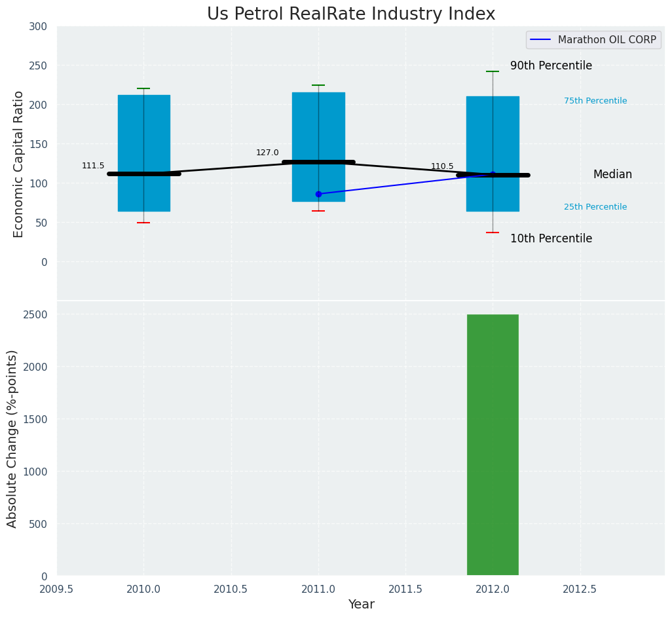Click the red whisker cap for 2010
The width and height of the screenshot is (672, 617).
point(143,223)
